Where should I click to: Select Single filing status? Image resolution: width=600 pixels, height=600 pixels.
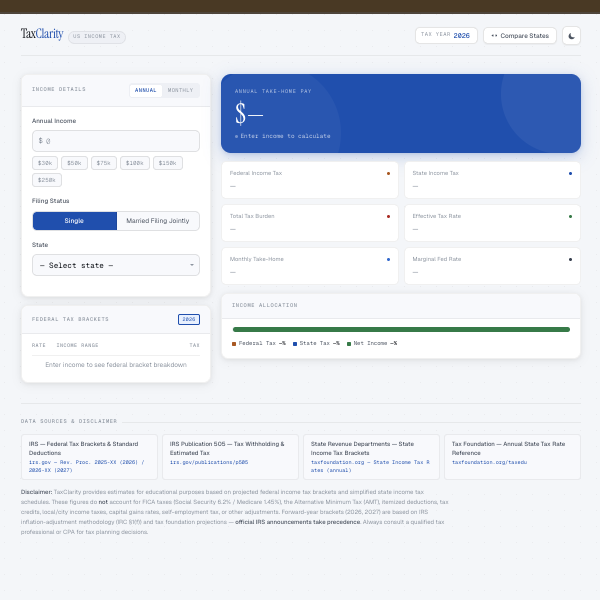pos(75,221)
